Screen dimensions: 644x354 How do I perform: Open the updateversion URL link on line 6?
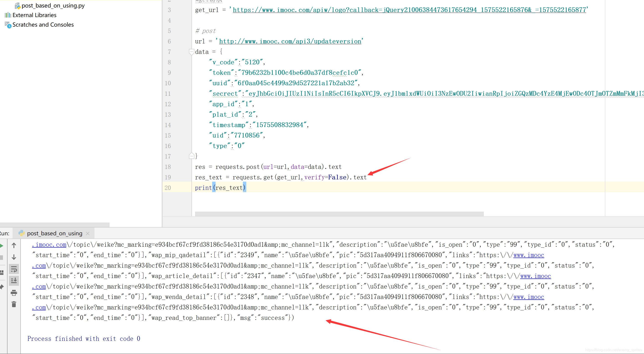click(x=290, y=41)
